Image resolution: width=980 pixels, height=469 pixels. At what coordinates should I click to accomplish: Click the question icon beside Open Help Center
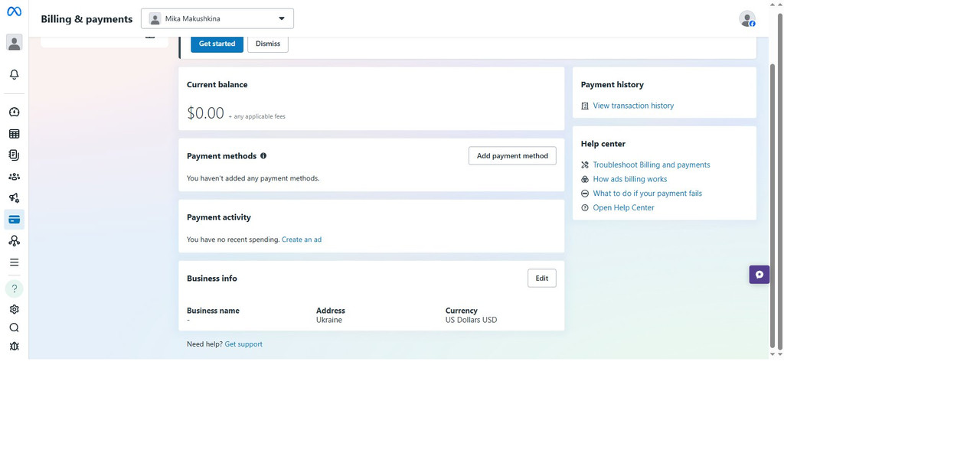click(x=585, y=208)
